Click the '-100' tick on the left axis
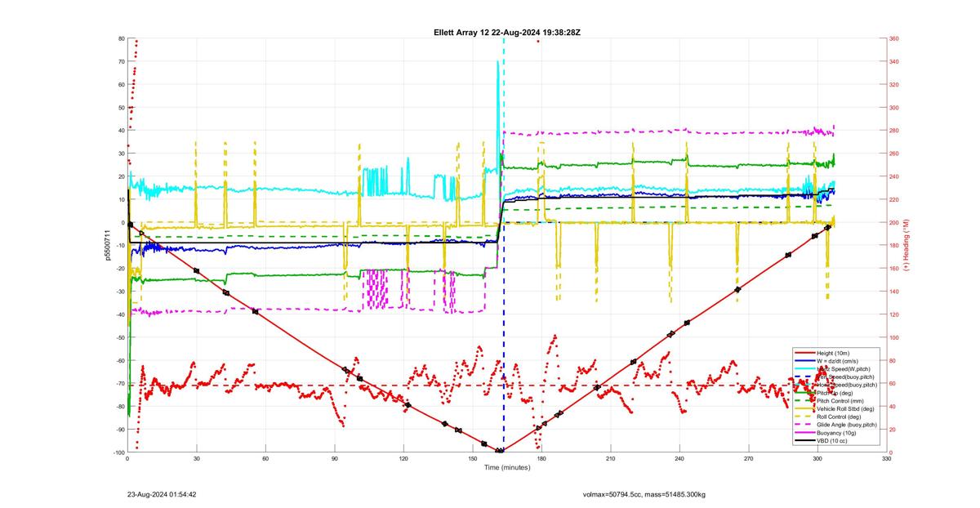This screenshot has height=508, width=980. pos(118,452)
